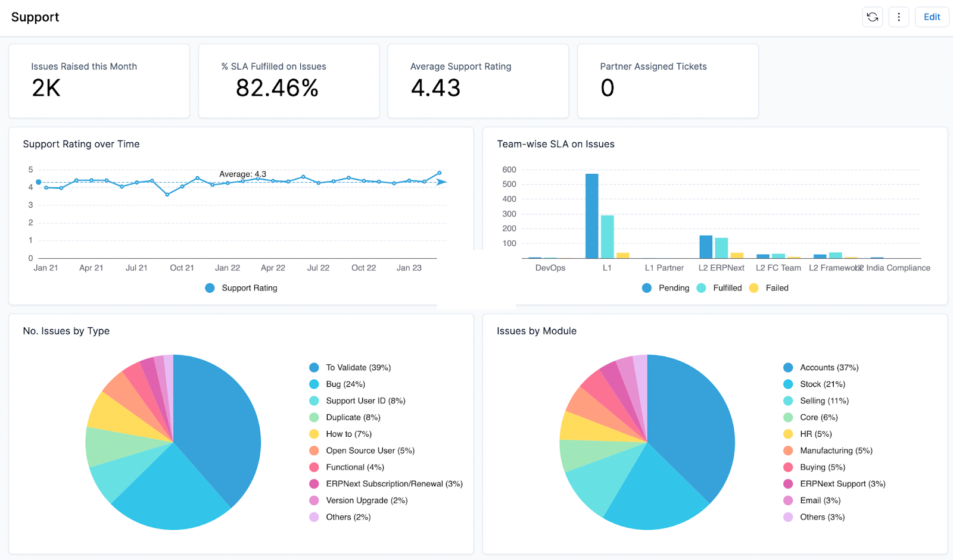Screen dimensions: 953x560
Task: Click the Edit button
Action: point(932,17)
